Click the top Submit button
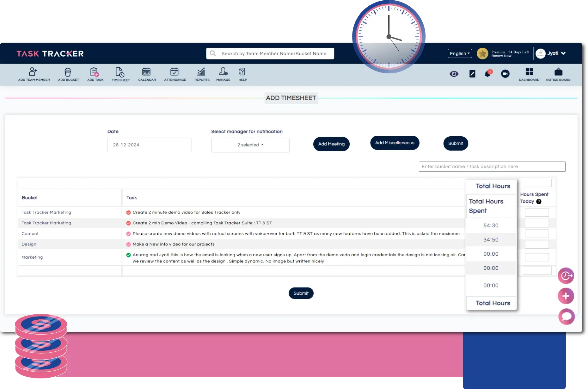 click(456, 143)
